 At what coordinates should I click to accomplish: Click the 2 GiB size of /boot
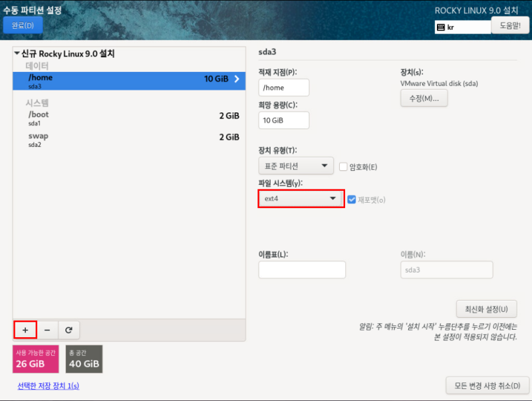point(229,116)
